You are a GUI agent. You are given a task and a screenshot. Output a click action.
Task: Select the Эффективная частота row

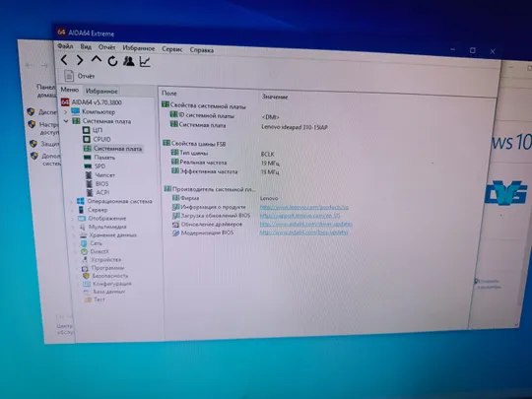coord(204,171)
